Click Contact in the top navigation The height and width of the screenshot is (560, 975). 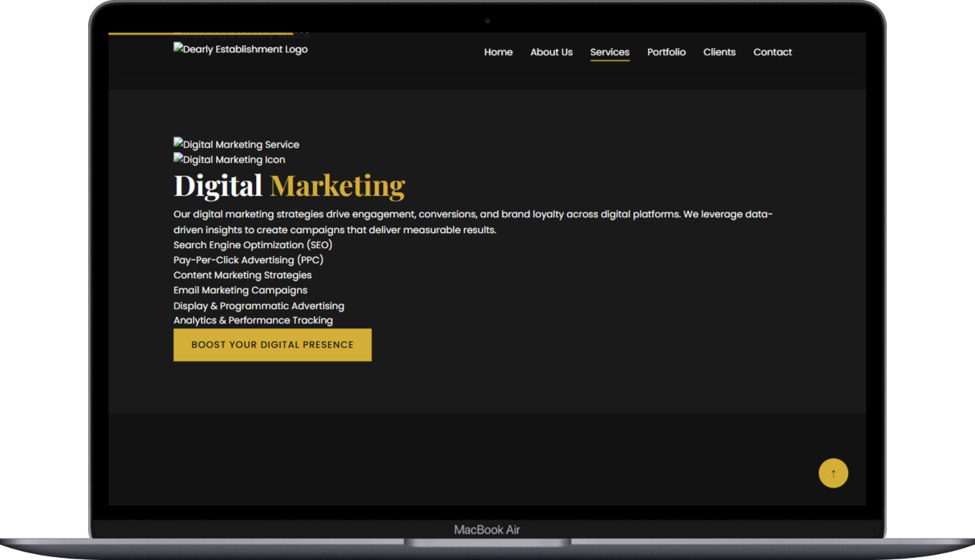772,52
